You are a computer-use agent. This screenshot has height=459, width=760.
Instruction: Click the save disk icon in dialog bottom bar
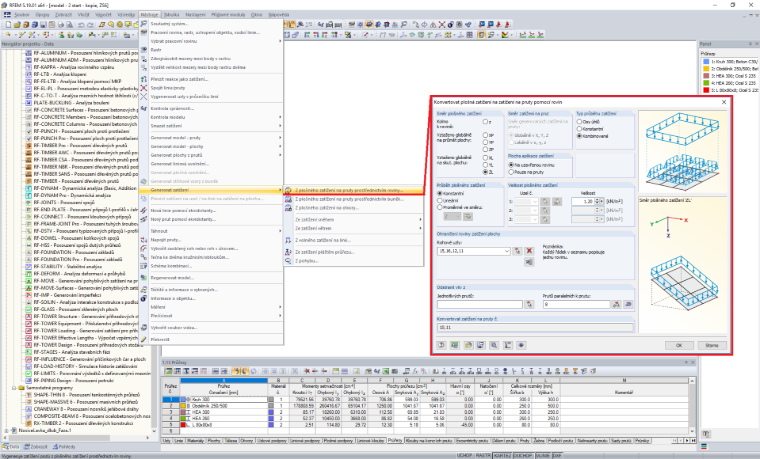[x=480, y=345]
